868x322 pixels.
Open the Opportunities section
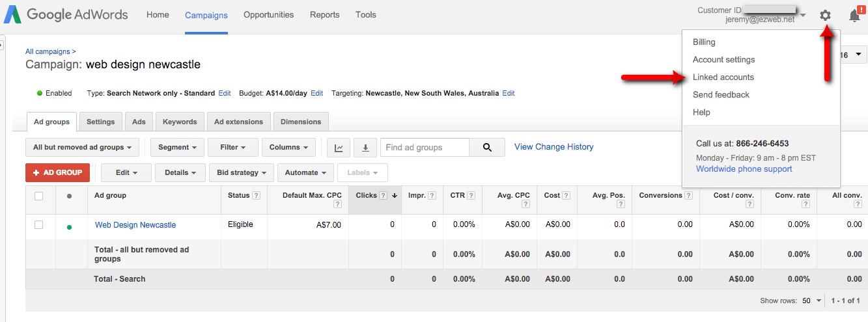(269, 15)
